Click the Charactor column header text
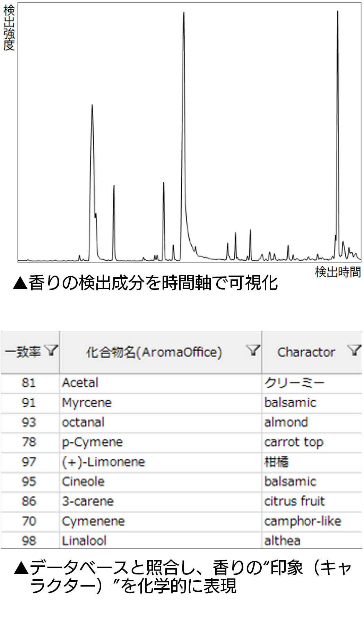The image size is (364, 624). [306, 352]
